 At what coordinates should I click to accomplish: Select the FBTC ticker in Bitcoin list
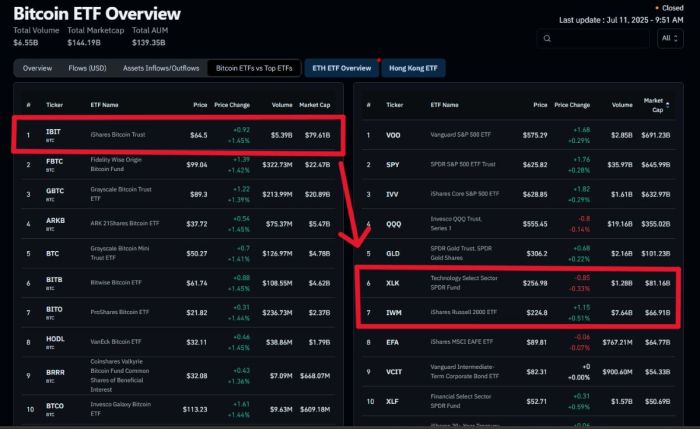(x=54, y=162)
